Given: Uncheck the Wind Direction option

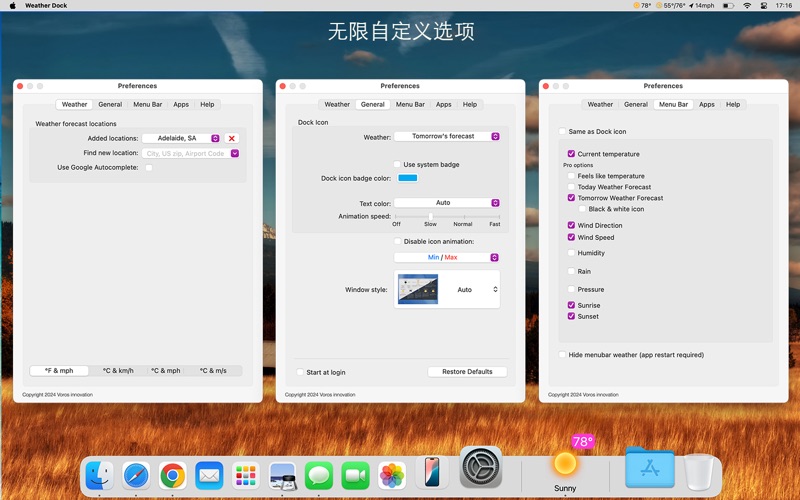Looking at the screenshot, I should tap(571, 226).
